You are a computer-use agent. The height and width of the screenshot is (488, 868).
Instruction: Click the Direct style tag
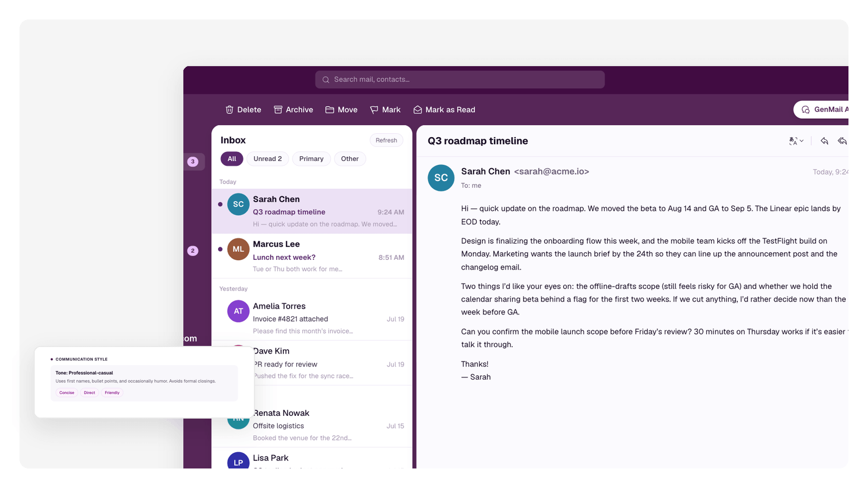[x=90, y=393]
